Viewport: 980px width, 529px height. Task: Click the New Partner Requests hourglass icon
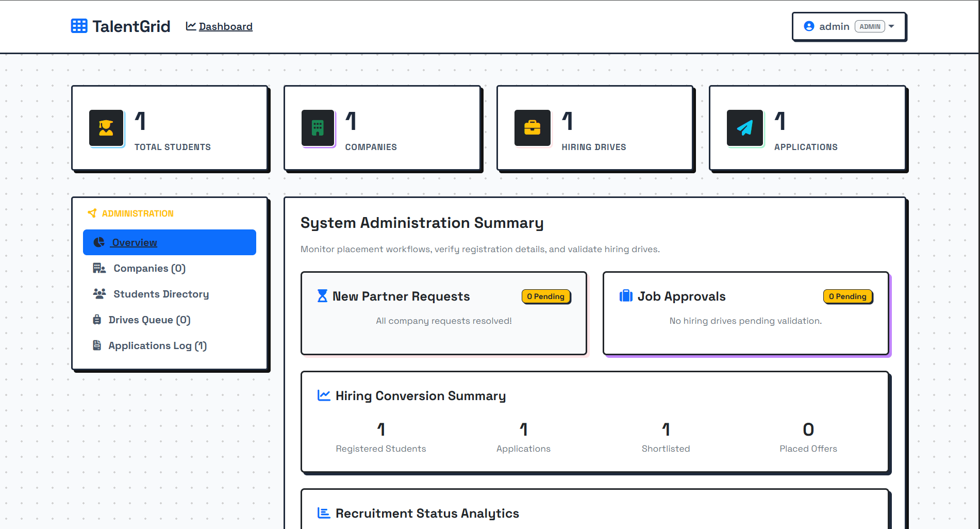[x=322, y=296]
